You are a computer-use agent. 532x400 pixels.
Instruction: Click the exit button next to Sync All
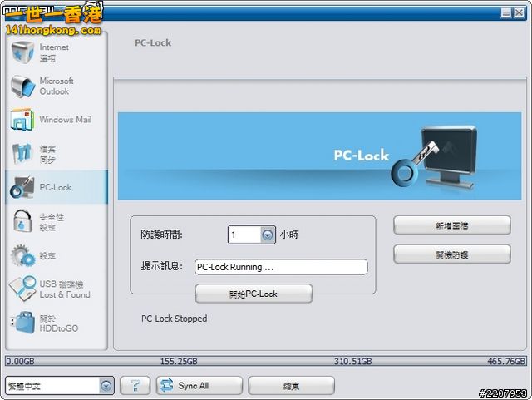tap(291, 386)
